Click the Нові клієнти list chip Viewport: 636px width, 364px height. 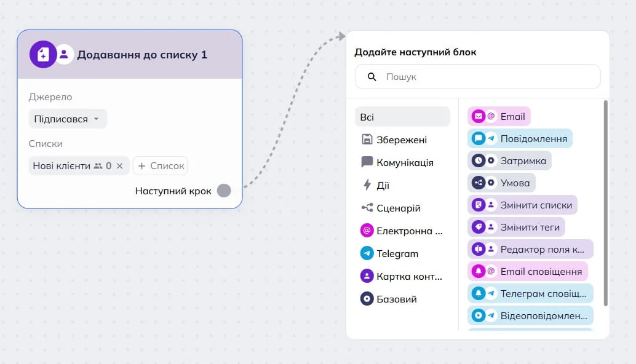tap(79, 166)
